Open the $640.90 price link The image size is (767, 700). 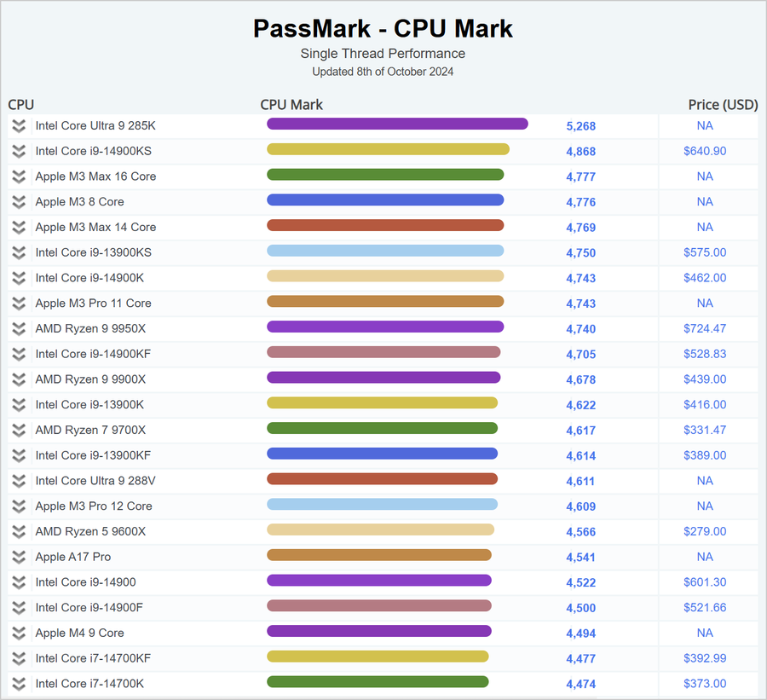[x=705, y=151]
